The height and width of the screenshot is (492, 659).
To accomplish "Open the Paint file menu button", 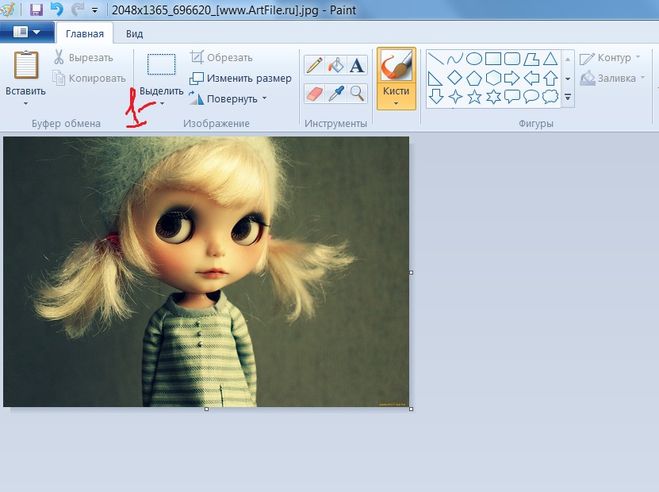I will (27, 33).
